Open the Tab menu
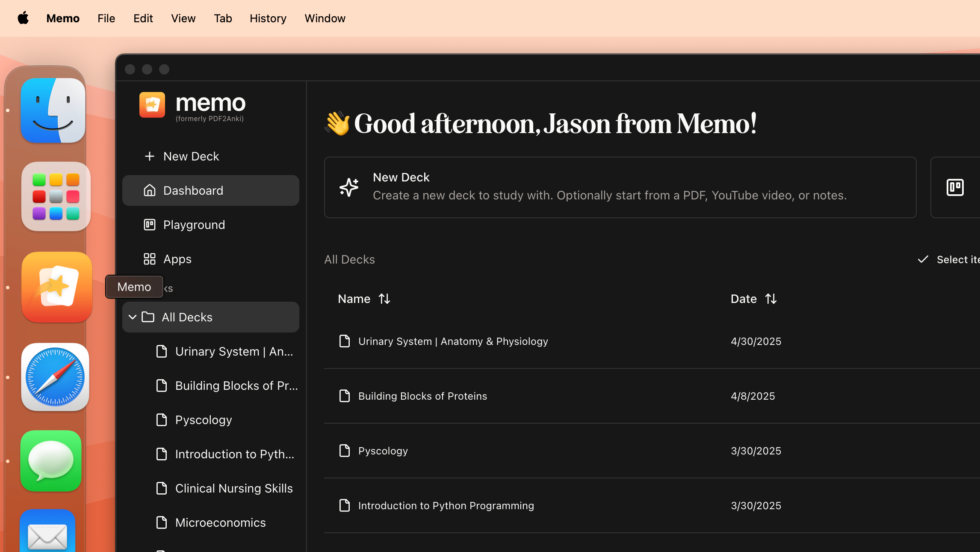Image resolution: width=980 pixels, height=552 pixels. [x=223, y=18]
